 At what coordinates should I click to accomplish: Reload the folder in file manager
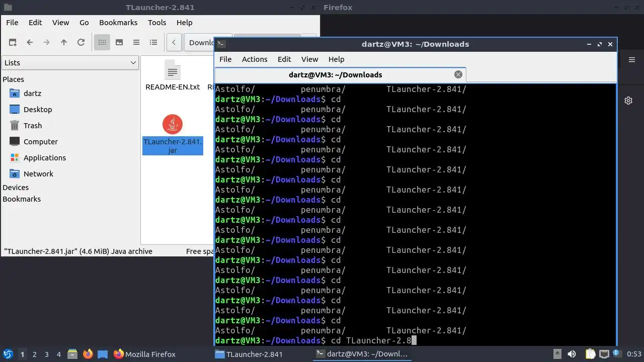81,43
